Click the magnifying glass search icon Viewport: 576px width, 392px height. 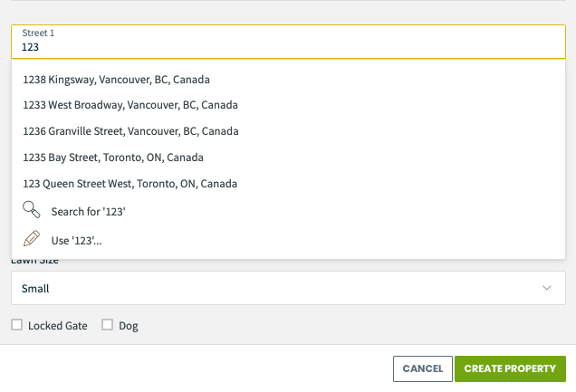click(x=31, y=210)
